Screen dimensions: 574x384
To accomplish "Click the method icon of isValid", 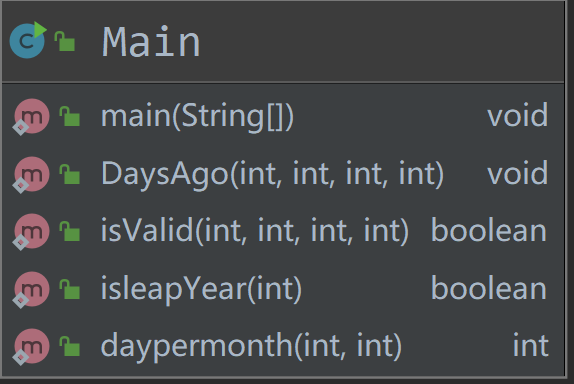I will [x=31, y=232].
